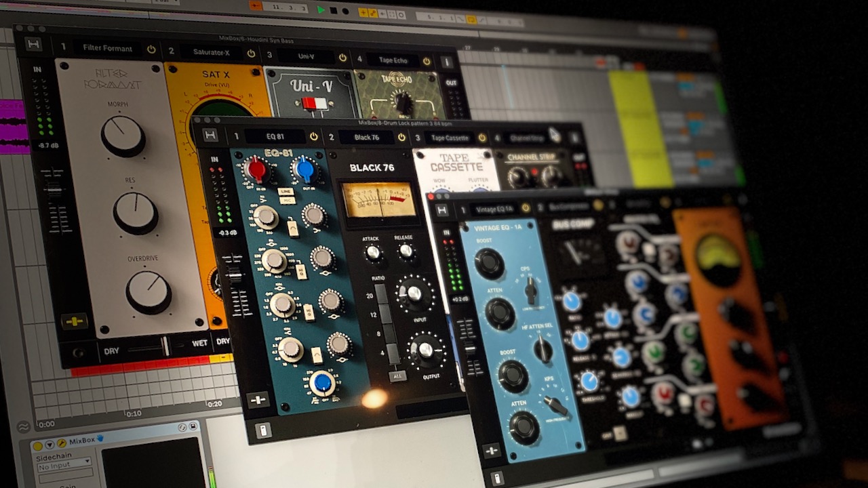Click the blue low-cut knob at the bottom of EQ-81
868x488 pixels.
323,383
